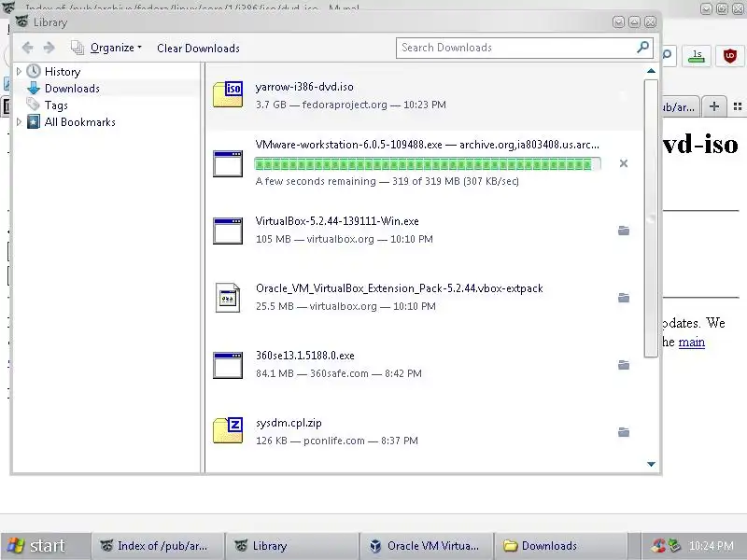Select Downloads in the sidebar
Image resolution: width=747 pixels, height=560 pixels.
click(x=72, y=88)
